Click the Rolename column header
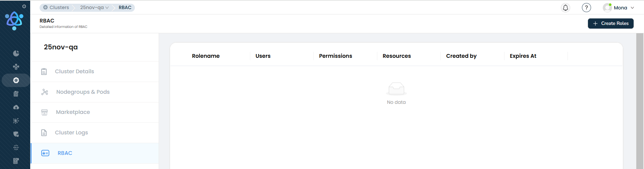This screenshot has width=644, height=169. (x=206, y=56)
